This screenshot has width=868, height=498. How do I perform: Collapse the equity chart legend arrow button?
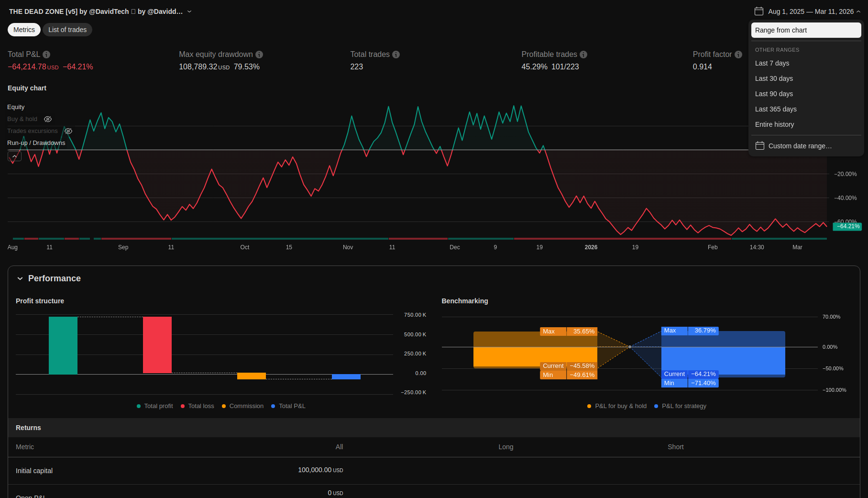coord(15,156)
